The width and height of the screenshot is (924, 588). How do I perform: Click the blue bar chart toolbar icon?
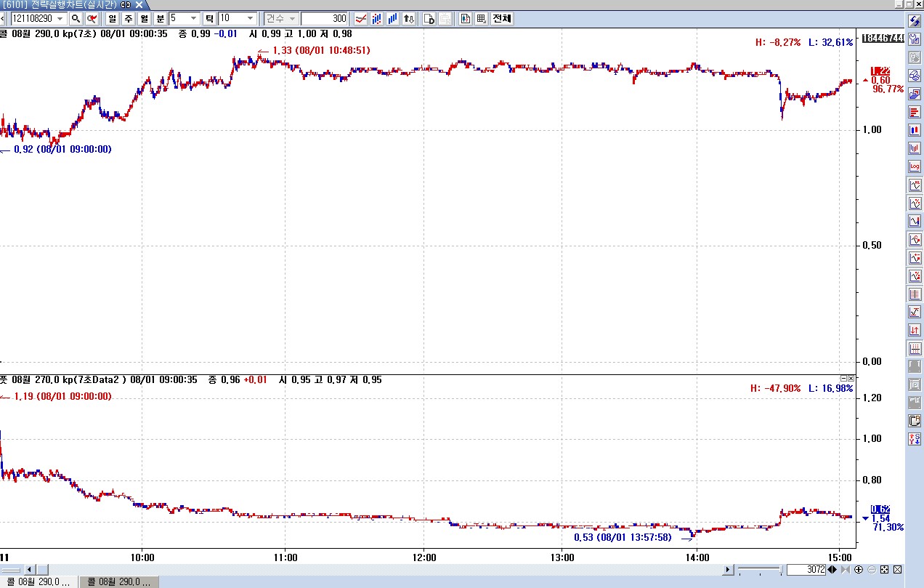pyautogui.click(x=393, y=18)
